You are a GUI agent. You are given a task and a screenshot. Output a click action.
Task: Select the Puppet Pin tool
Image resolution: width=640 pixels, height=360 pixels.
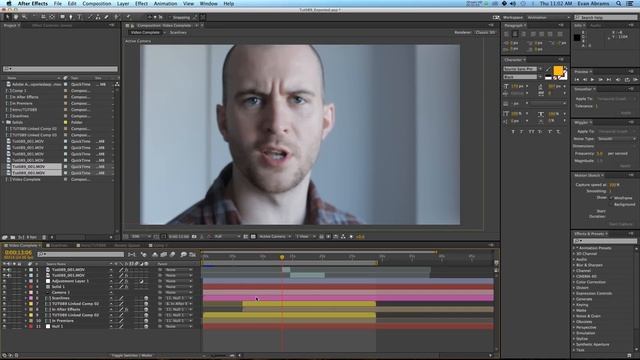(128, 17)
